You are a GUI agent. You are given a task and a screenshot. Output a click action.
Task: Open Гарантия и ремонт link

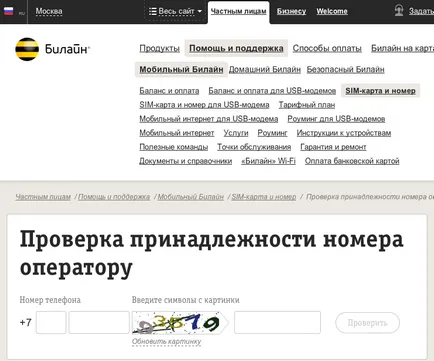click(x=333, y=147)
